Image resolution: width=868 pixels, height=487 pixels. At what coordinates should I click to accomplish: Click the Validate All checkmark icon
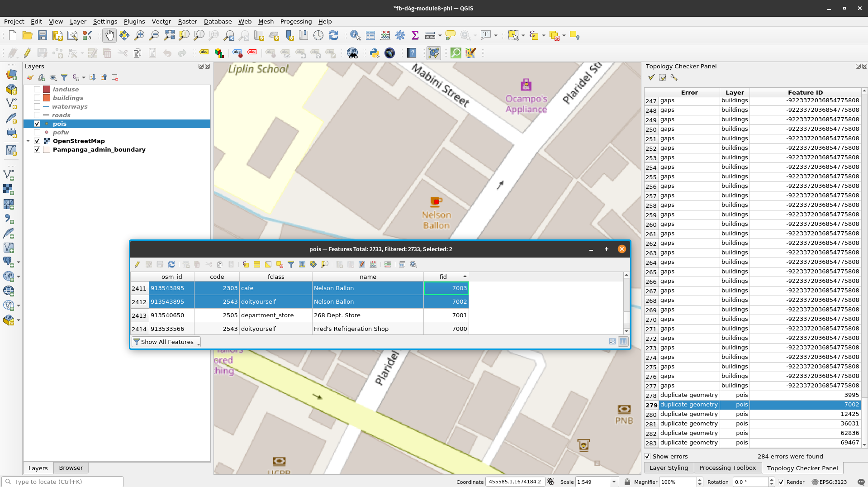(x=651, y=77)
